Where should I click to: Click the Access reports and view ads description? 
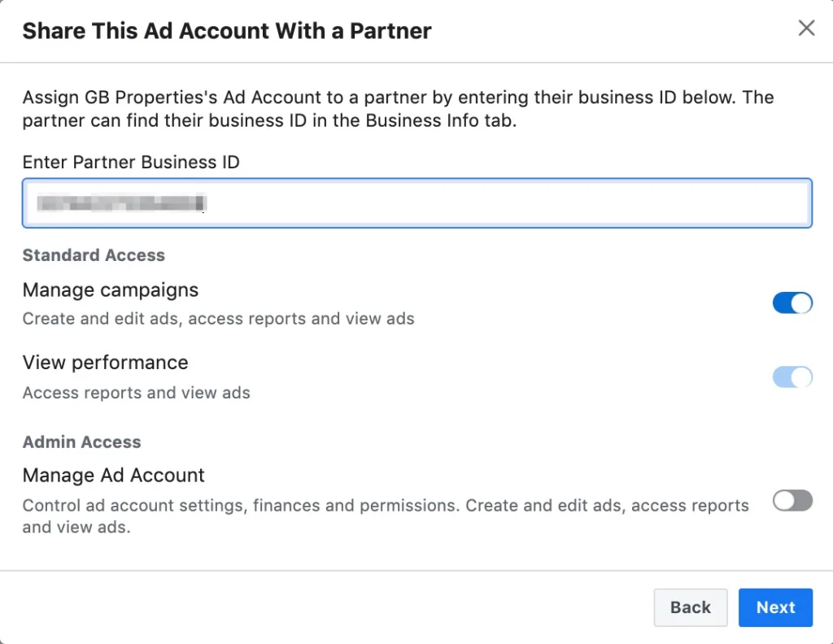point(136,393)
